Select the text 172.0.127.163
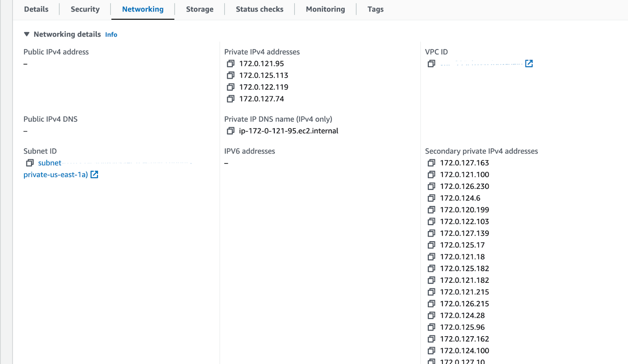Screen dimensions: 628x364 464,163
